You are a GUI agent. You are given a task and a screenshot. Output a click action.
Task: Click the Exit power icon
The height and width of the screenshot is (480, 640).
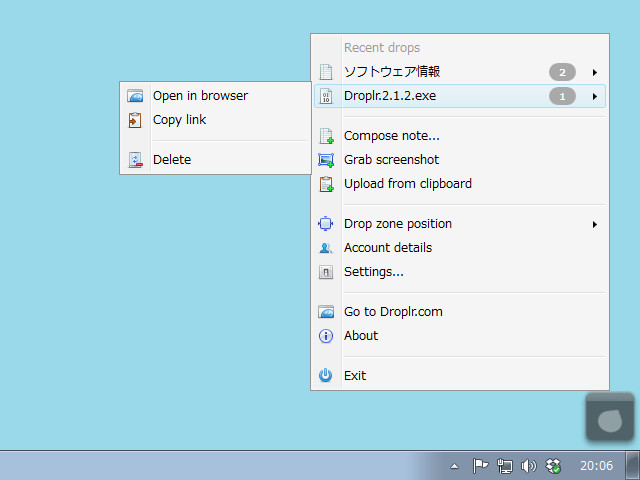click(325, 375)
